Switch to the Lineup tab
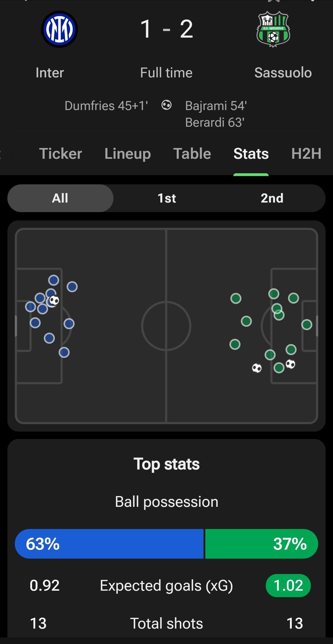The height and width of the screenshot is (644, 333). point(128,154)
